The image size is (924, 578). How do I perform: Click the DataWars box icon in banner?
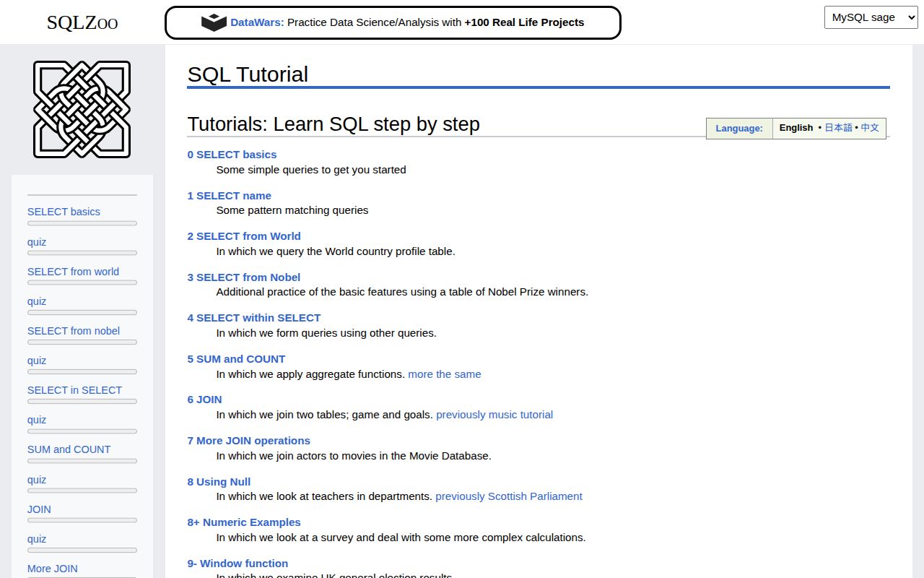pos(214,22)
